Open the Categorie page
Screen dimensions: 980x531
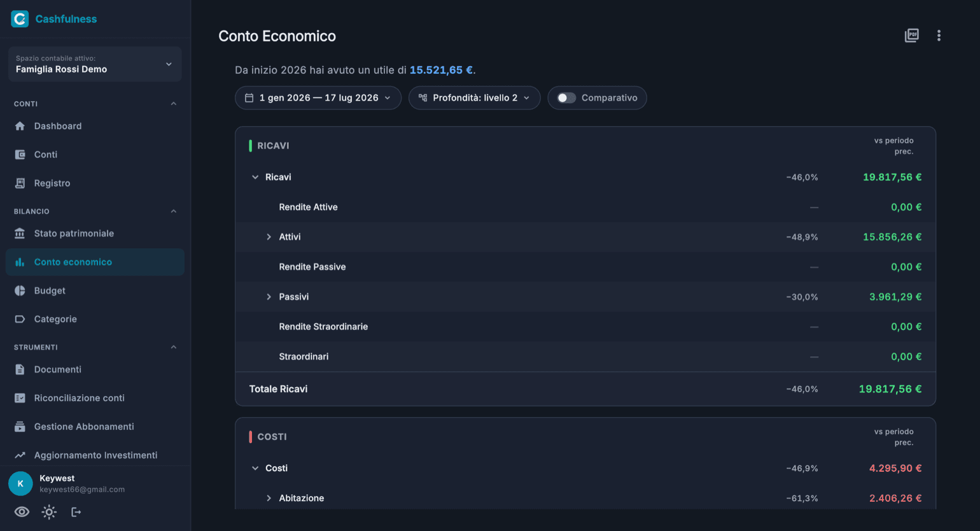pyautogui.click(x=95, y=320)
